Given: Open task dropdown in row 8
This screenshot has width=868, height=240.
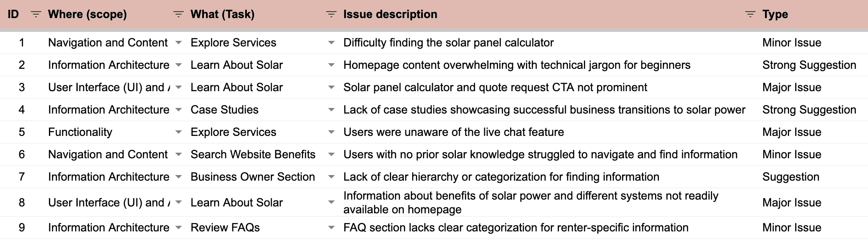Looking at the screenshot, I should 331,202.
